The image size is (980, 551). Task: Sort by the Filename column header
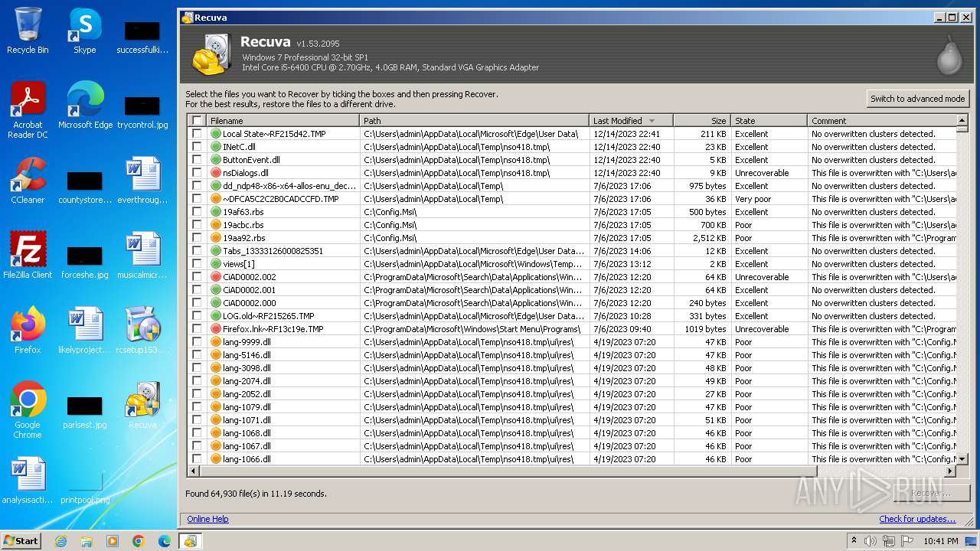click(283, 121)
